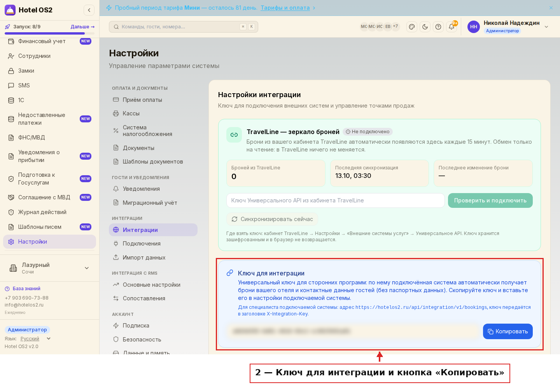
Task: Open the help question mark icon
Action: 438,27
